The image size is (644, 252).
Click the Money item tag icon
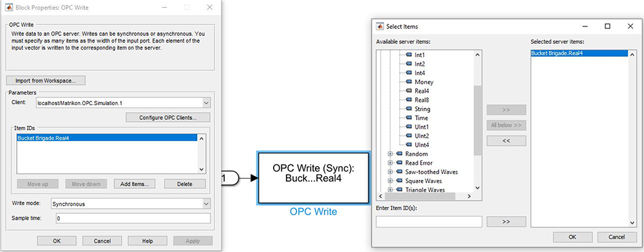pyautogui.click(x=409, y=82)
